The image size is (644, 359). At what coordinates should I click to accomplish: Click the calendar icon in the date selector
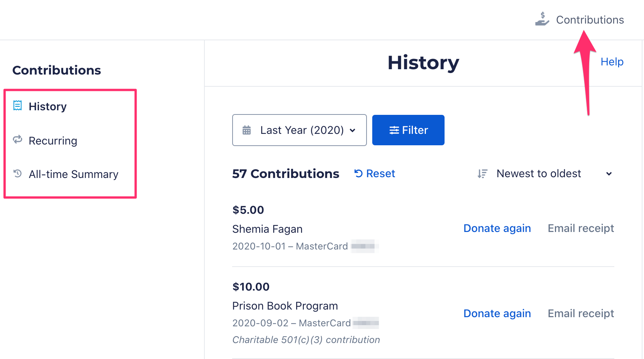(x=247, y=130)
